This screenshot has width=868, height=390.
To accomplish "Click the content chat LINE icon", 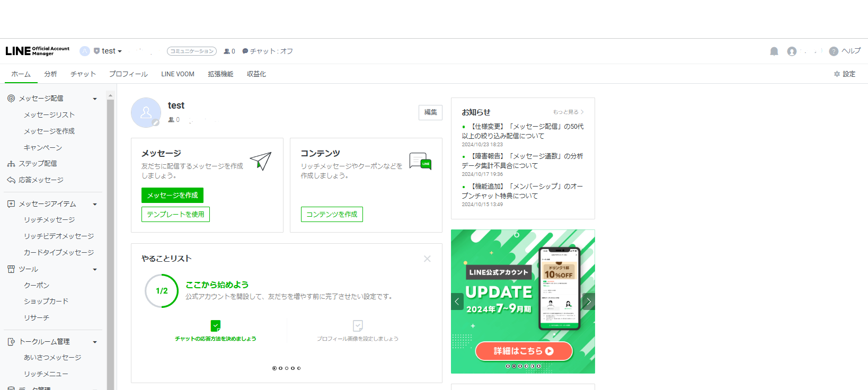I will (420, 161).
